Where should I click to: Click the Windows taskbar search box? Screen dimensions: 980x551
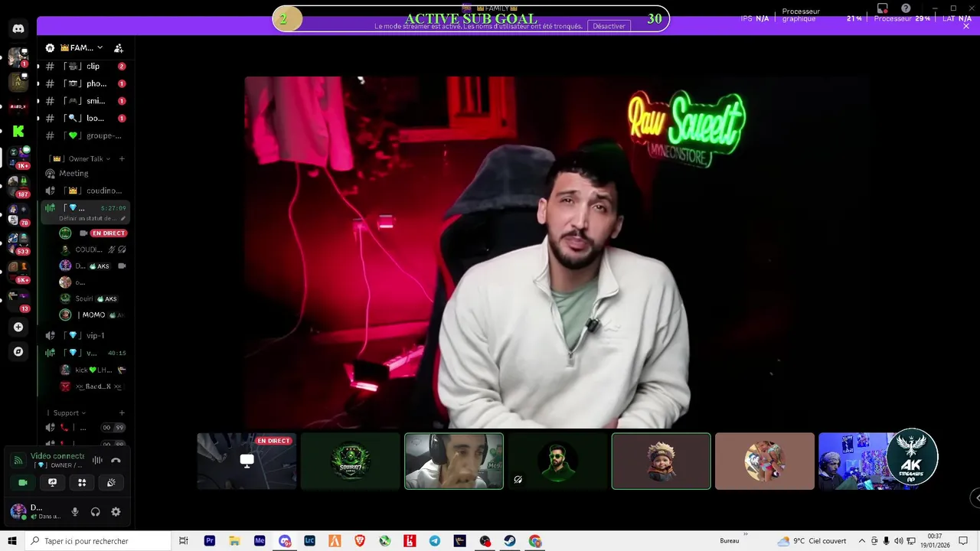pos(100,541)
